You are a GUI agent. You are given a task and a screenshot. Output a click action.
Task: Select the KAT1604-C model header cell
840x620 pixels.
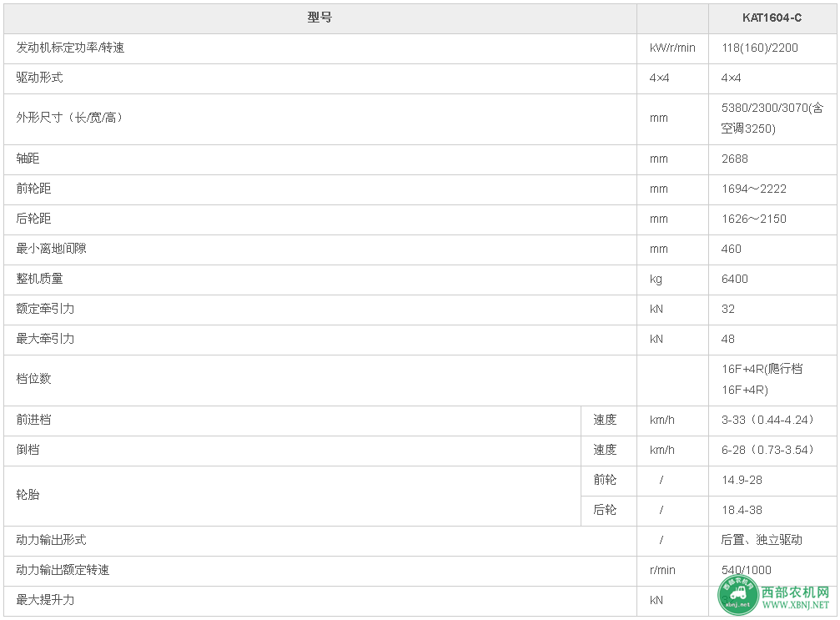click(772, 18)
